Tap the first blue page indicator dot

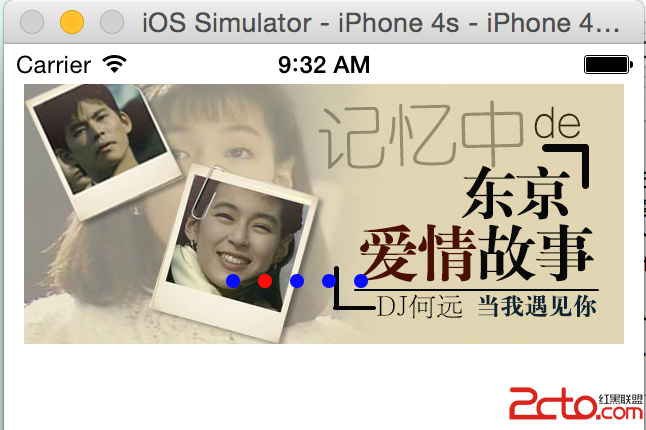(233, 281)
